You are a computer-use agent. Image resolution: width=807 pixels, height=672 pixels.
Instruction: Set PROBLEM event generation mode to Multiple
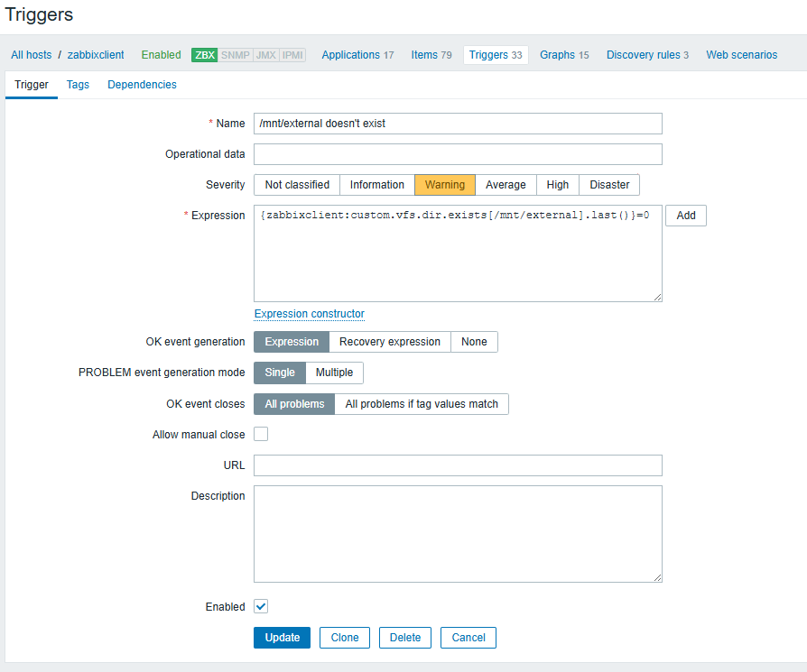(x=334, y=373)
